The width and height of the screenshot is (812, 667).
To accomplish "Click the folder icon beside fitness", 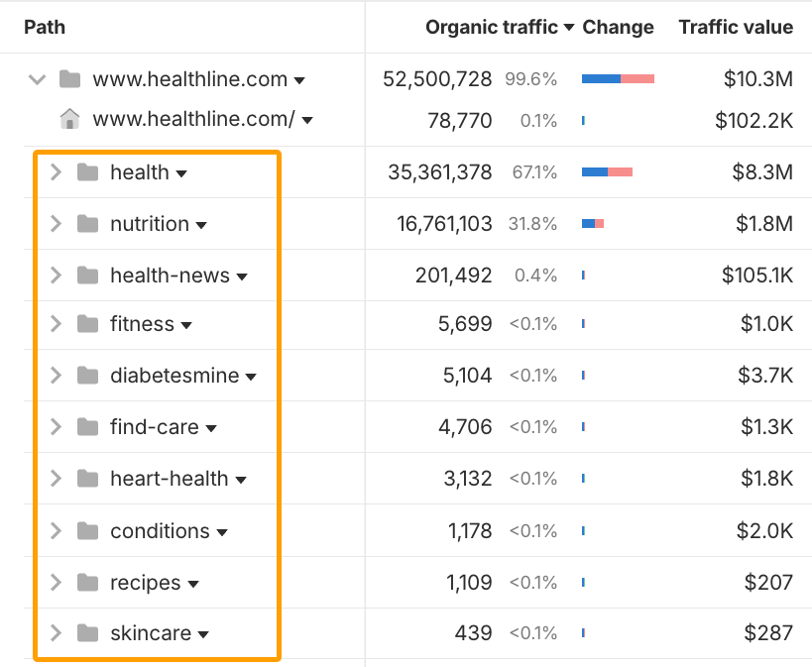I will pyautogui.click(x=86, y=324).
